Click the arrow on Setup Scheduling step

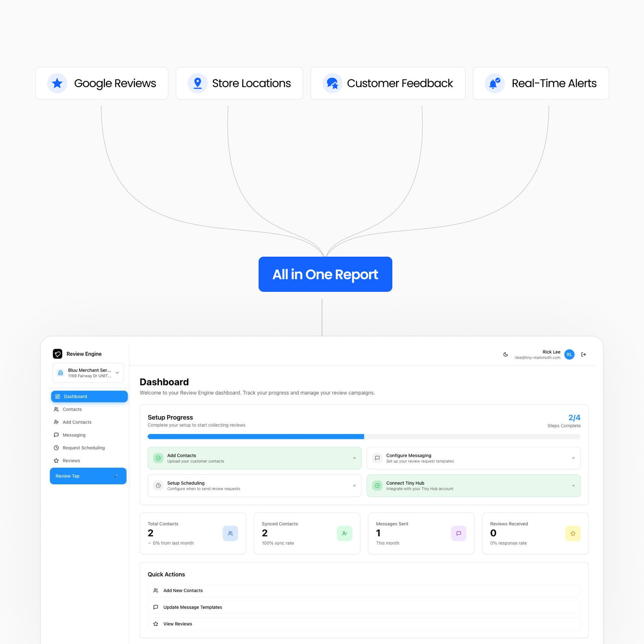354,485
